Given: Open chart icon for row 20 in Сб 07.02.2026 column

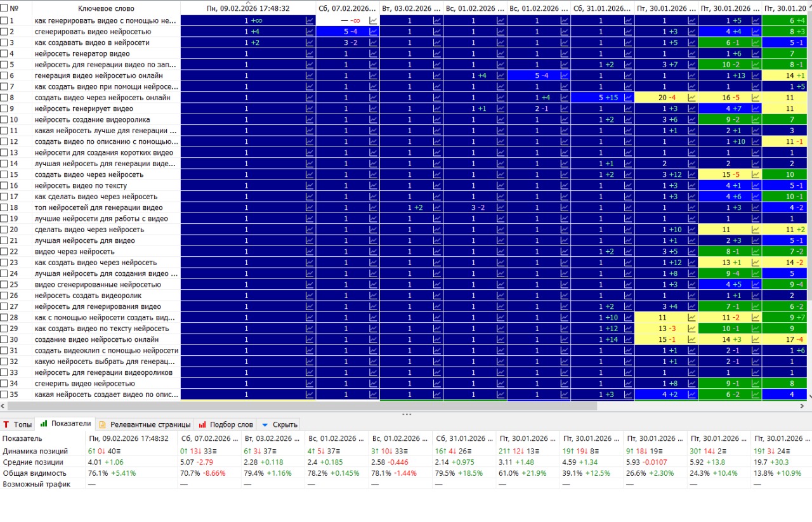Looking at the screenshot, I should [374, 230].
